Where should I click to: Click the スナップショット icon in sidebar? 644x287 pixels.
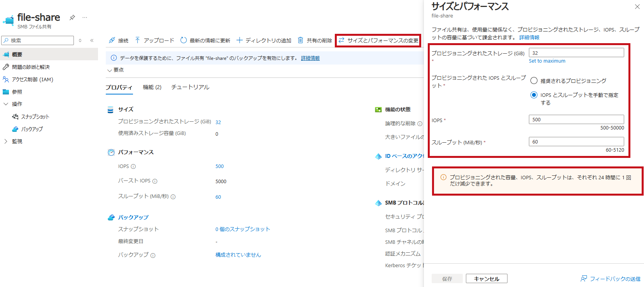(x=15, y=117)
